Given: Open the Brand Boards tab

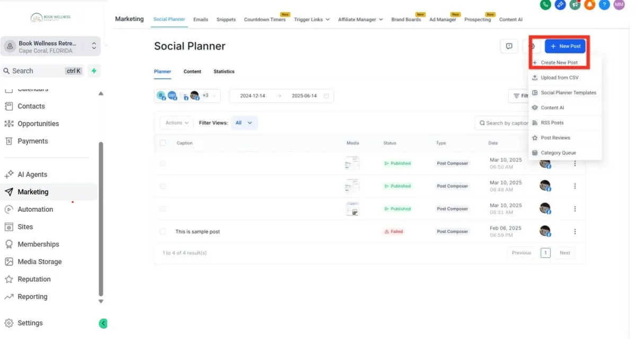Looking at the screenshot, I should click(406, 20).
